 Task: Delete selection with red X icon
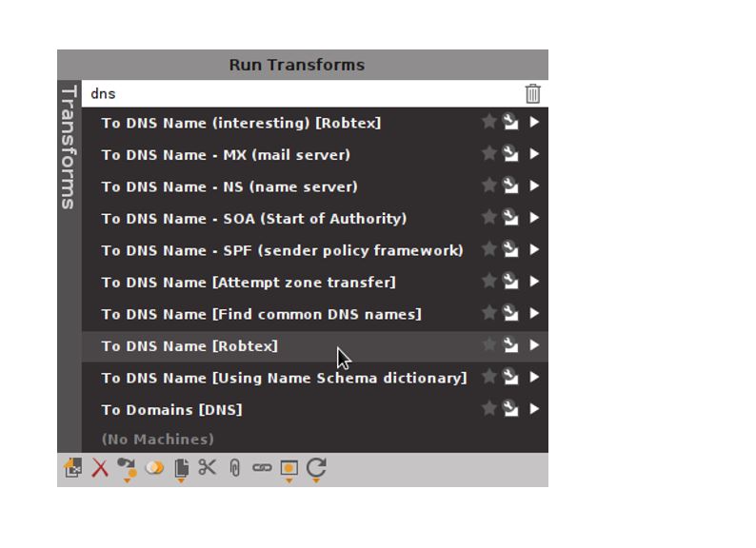[x=100, y=468]
